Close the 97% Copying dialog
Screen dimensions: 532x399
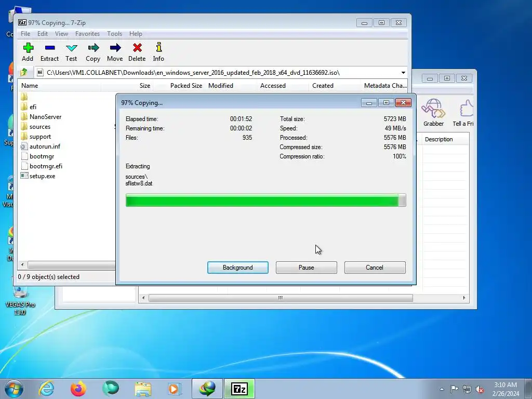pos(403,103)
